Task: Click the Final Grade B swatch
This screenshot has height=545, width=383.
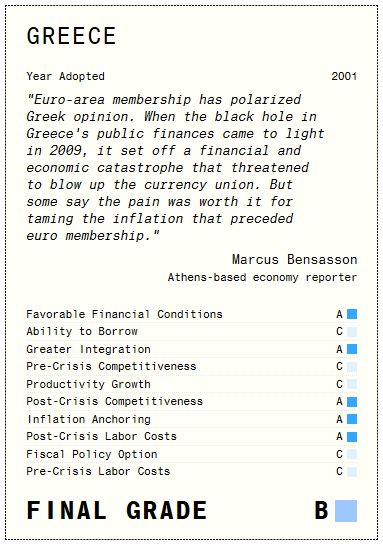Action: coord(346,511)
